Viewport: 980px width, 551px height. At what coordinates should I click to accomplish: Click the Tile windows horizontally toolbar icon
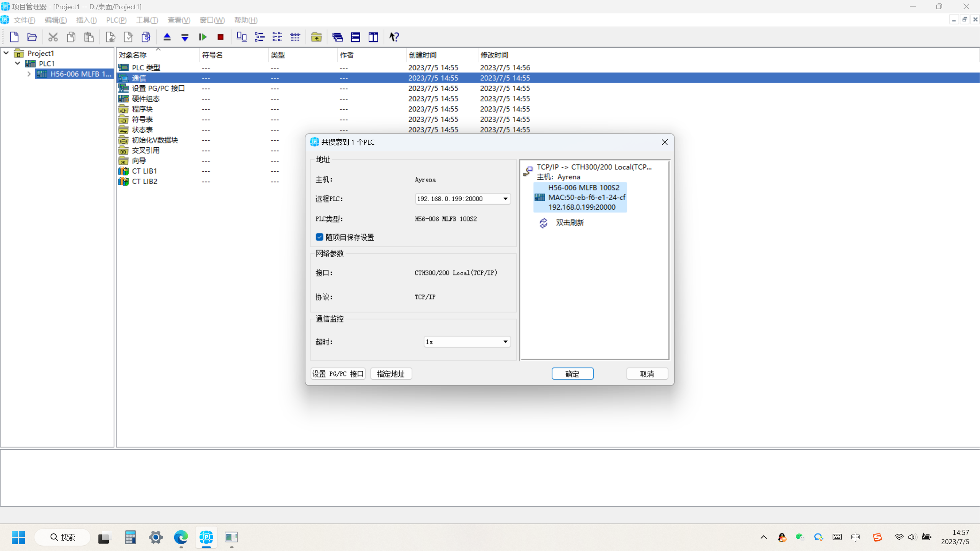point(356,37)
